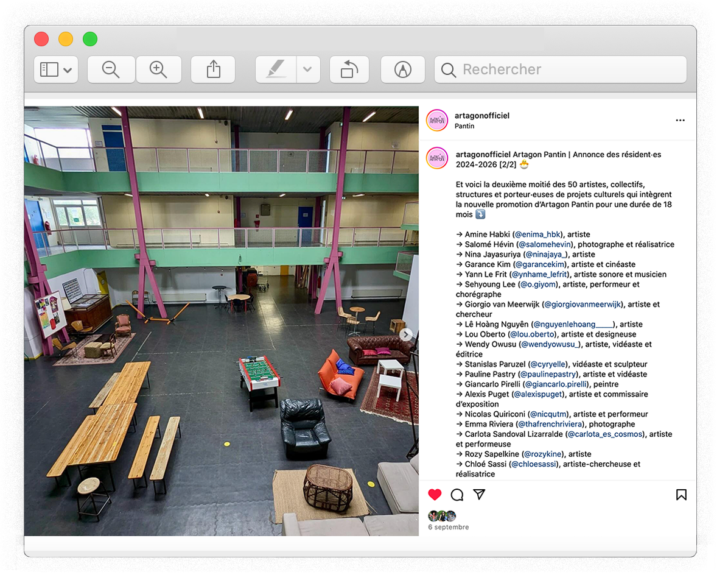Click the Artagon hall photo

click(x=222, y=321)
